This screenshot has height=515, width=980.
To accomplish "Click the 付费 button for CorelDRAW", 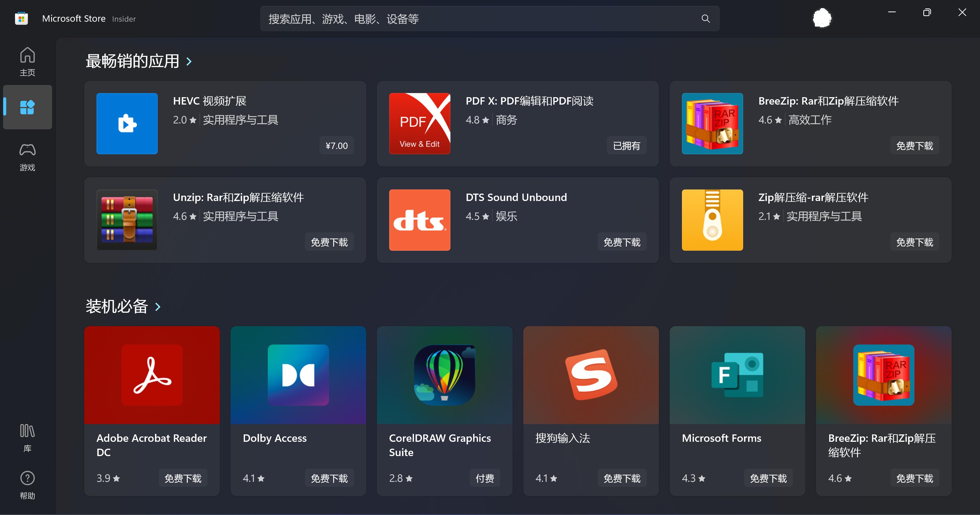I will coord(485,478).
